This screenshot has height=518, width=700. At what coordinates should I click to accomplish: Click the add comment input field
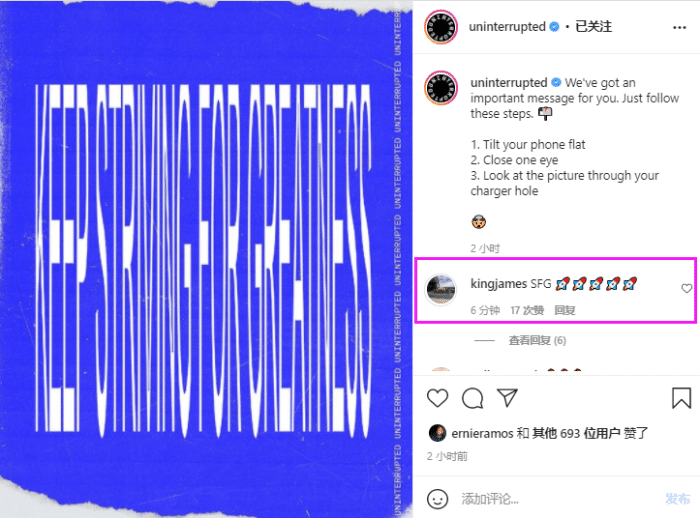558,498
